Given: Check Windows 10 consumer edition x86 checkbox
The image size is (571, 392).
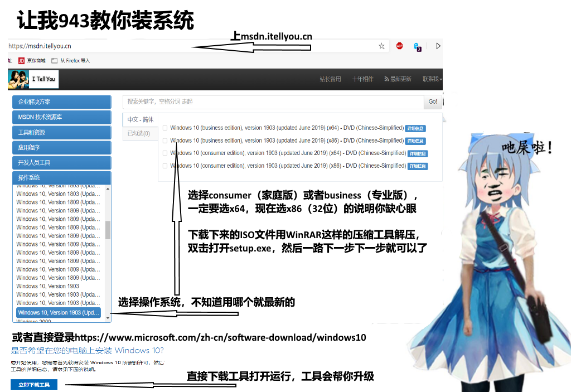Looking at the screenshot, I should tap(165, 166).
